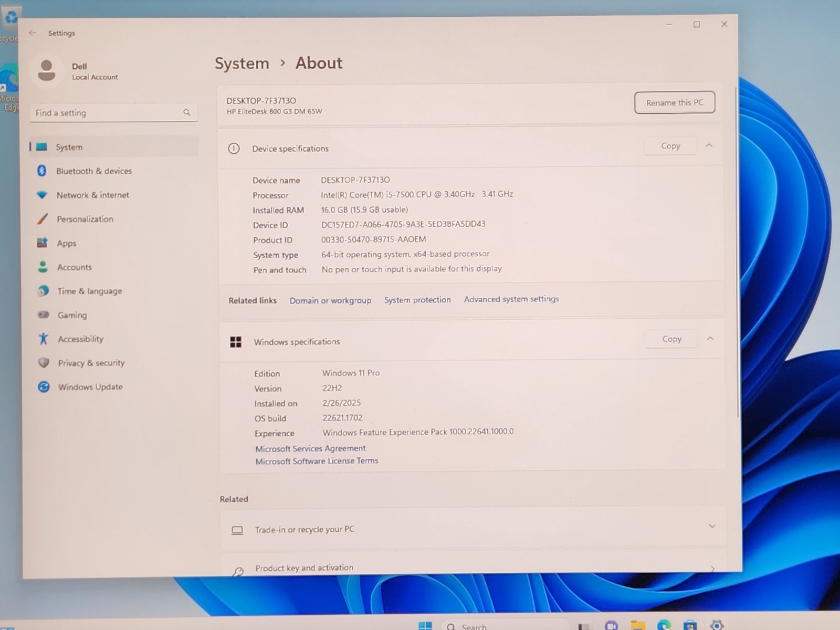Copy the Windows specifications
Image resolution: width=840 pixels, height=630 pixels.
pyautogui.click(x=671, y=339)
